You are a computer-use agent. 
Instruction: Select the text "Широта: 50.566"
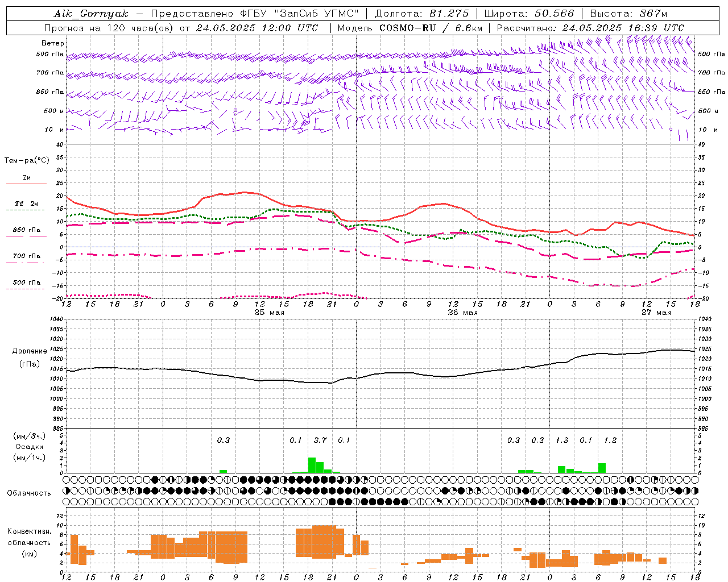tap(529, 14)
